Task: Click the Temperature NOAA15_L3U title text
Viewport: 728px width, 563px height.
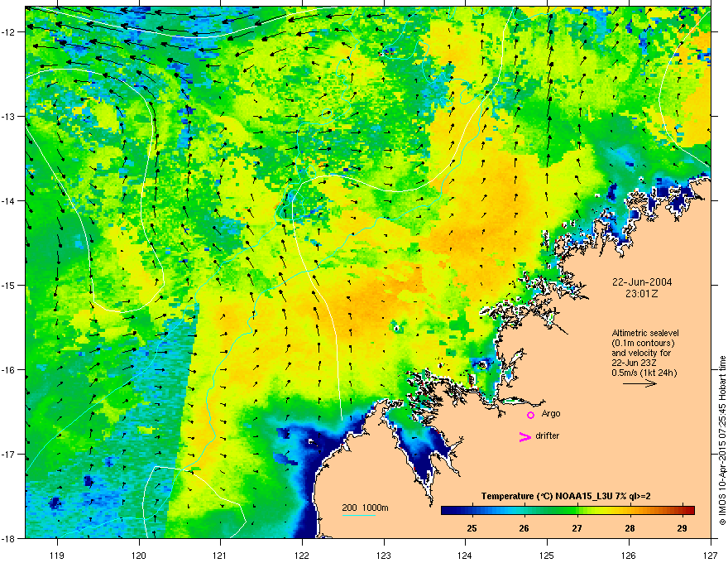Action: click(x=566, y=496)
